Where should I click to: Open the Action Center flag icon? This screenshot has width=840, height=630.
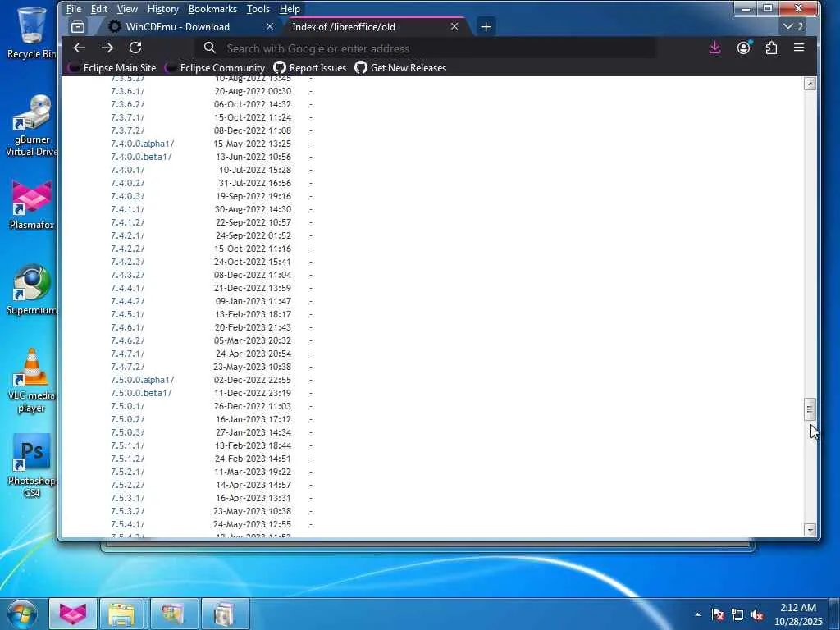[718, 614]
